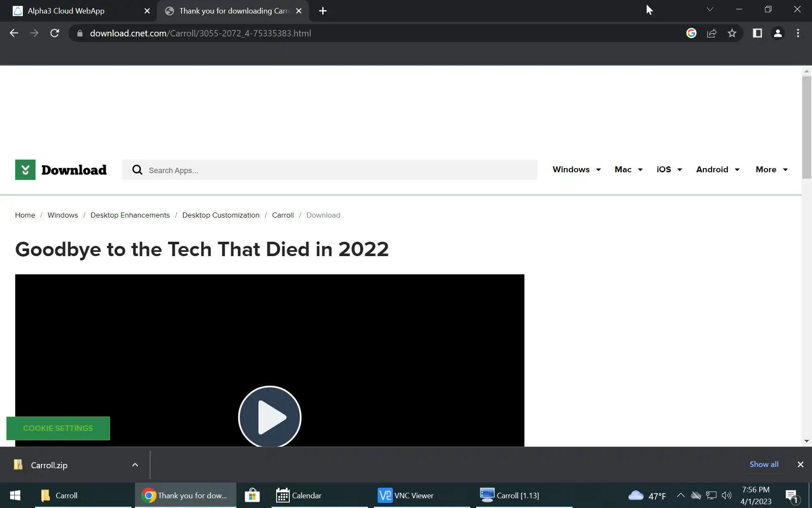Click the green Download logo icon
The width and height of the screenshot is (812, 508).
click(25, 170)
